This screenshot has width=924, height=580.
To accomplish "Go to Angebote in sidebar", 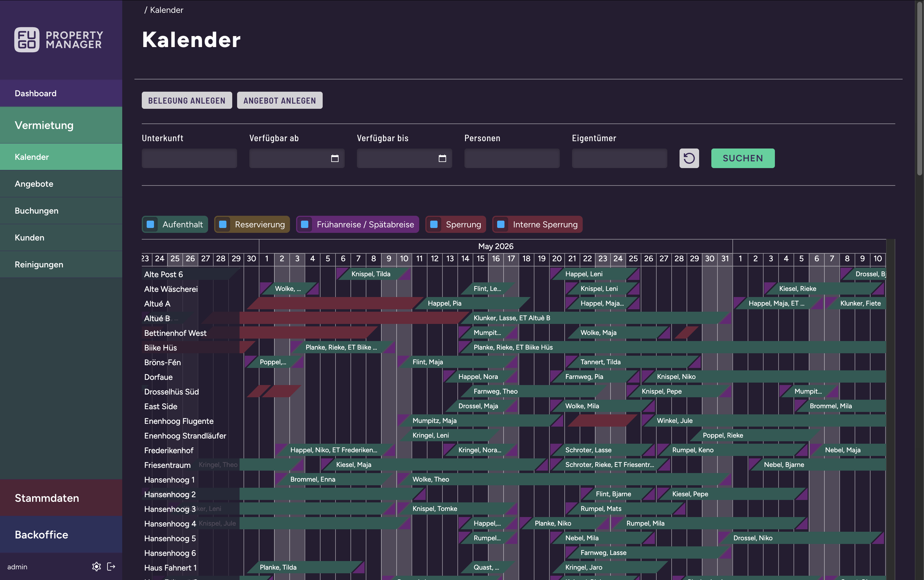I will click(61, 184).
